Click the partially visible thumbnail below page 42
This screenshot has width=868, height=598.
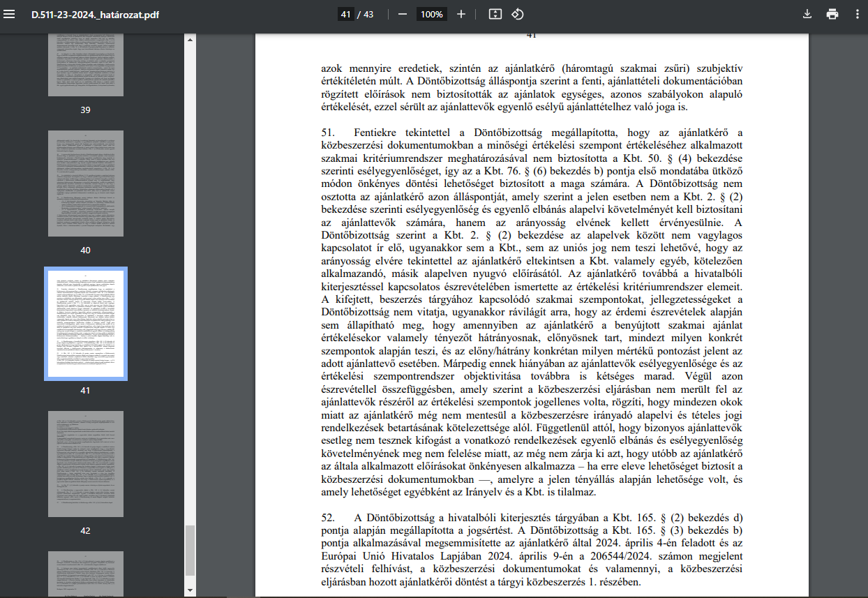click(x=85, y=574)
